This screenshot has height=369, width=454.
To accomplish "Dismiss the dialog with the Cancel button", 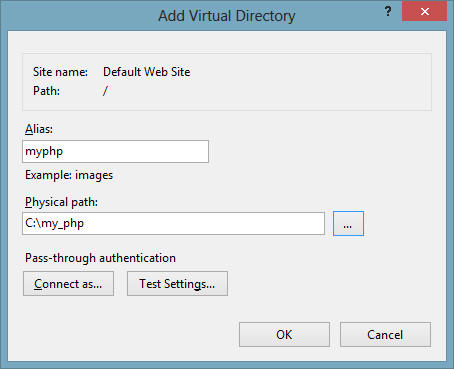I will [385, 334].
